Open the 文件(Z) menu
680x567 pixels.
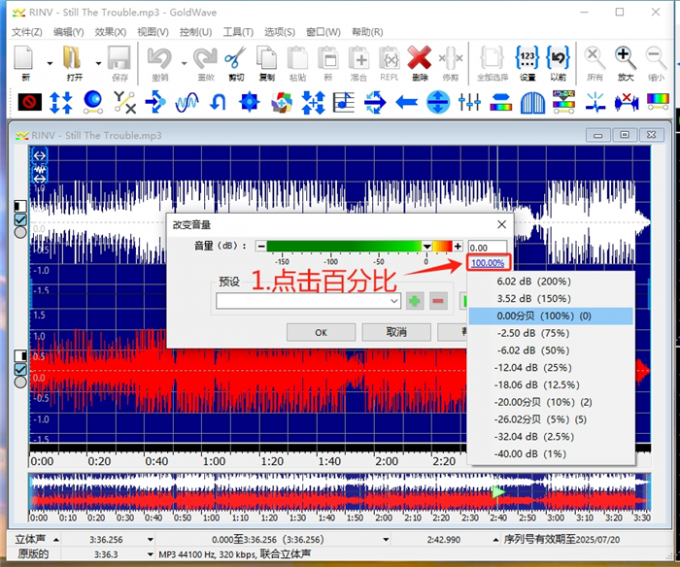(27, 32)
